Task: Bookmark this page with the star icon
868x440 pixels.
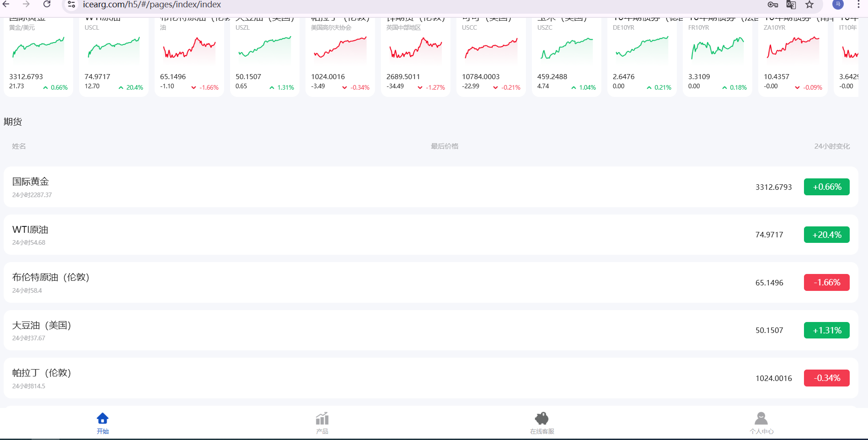Action: tap(809, 5)
